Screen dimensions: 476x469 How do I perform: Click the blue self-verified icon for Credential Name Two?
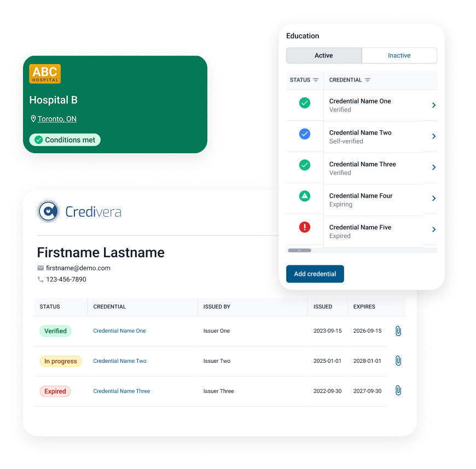click(x=304, y=134)
